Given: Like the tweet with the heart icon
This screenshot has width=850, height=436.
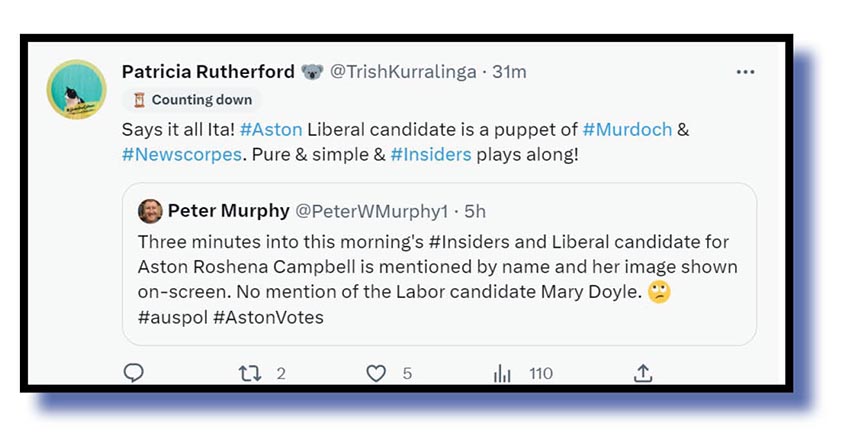Looking at the screenshot, I should click(x=376, y=374).
